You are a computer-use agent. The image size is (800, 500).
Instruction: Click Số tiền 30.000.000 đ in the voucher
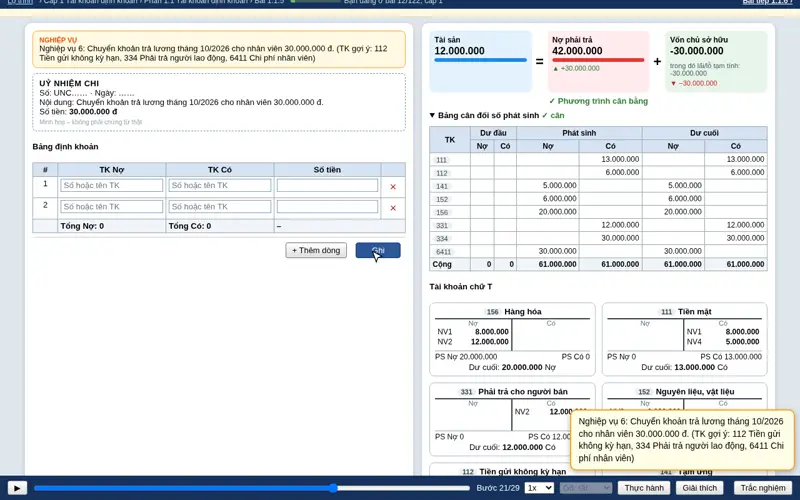click(78, 112)
